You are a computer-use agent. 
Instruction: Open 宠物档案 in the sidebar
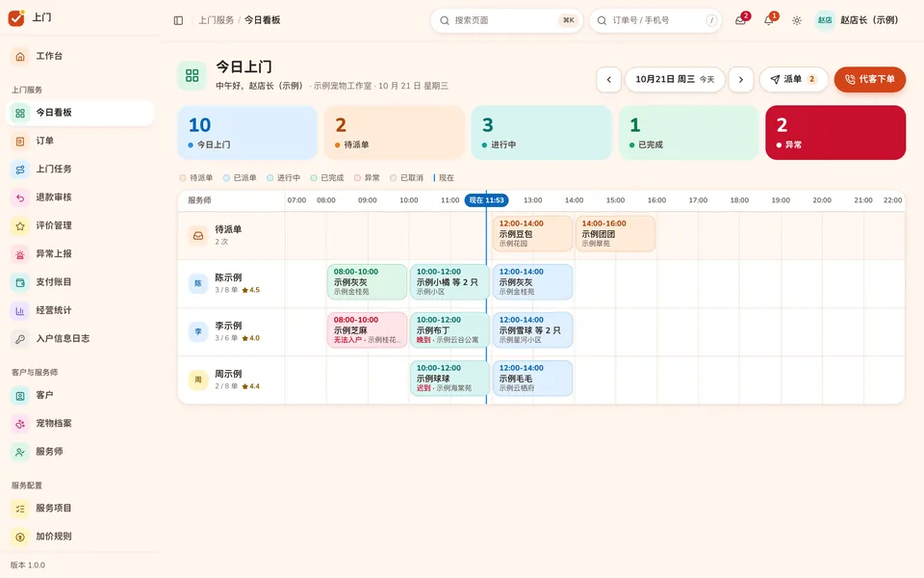click(80, 423)
